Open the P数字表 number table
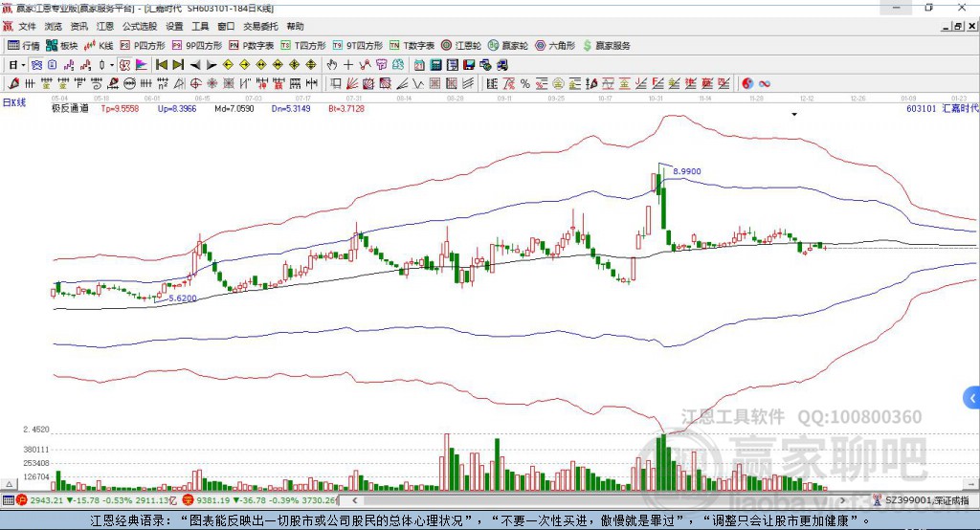 [252, 46]
